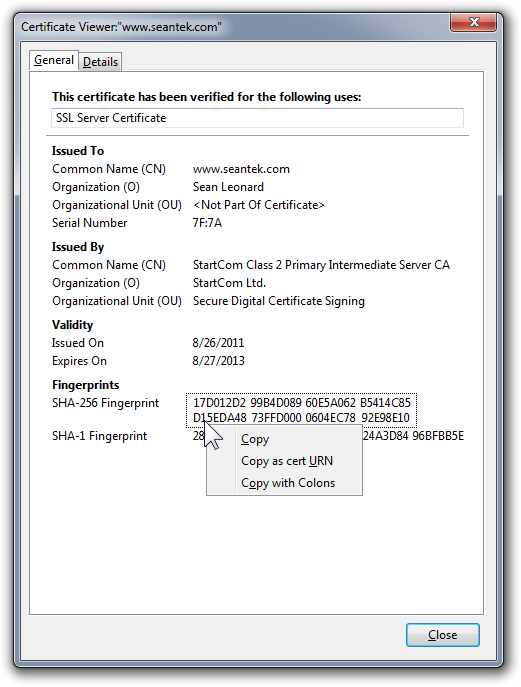
Task: Click the Serial Number label
Action: pos(89,223)
